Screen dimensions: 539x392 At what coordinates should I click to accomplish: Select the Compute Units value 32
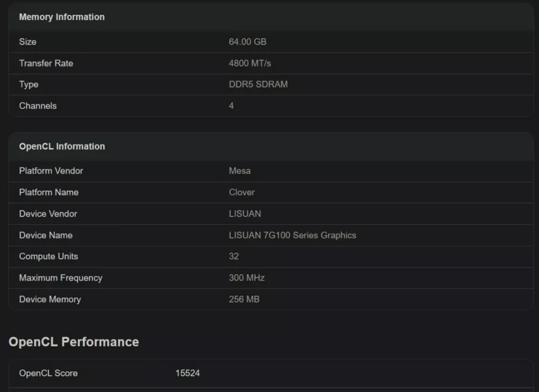coord(231,256)
